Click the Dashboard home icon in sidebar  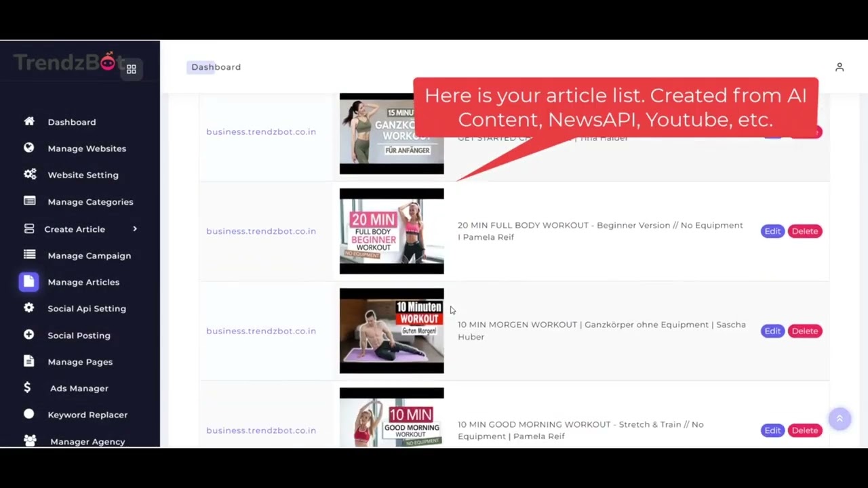click(x=29, y=121)
